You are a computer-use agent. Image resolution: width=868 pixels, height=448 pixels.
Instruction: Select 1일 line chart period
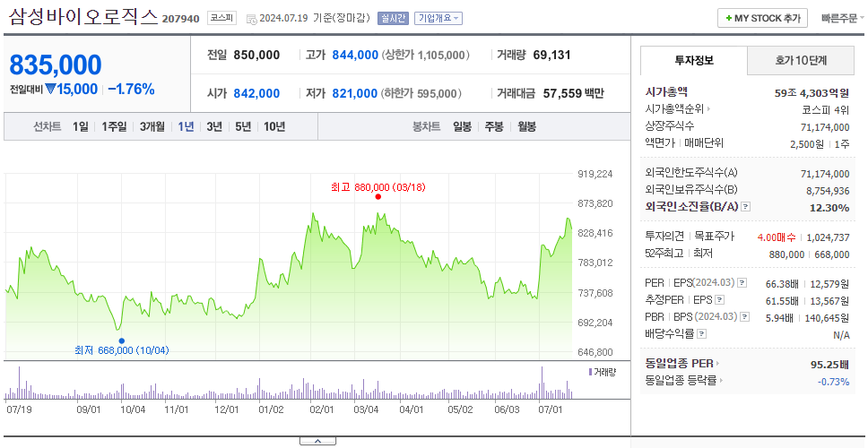coord(81,126)
